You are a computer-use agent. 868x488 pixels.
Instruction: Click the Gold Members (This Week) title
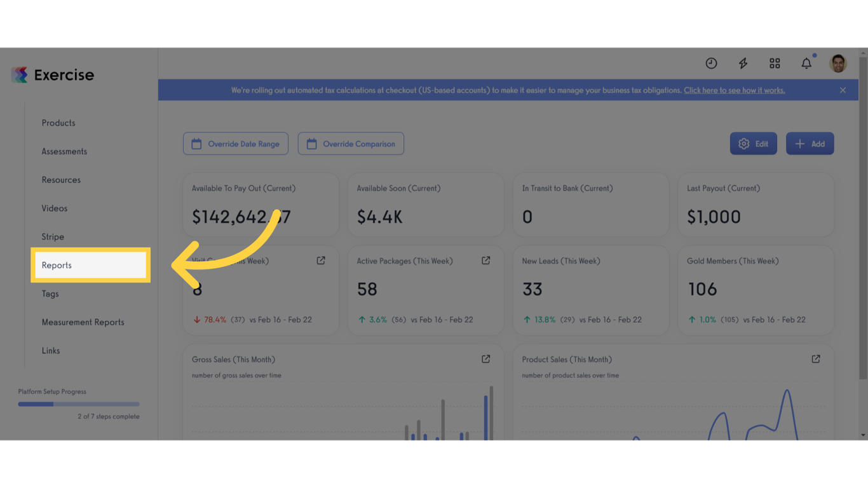733,261
